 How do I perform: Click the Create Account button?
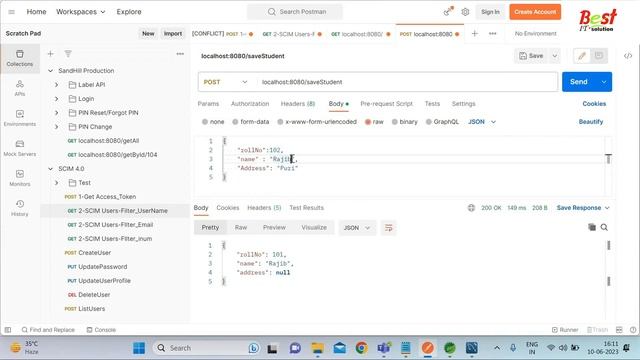click(535, 12)
